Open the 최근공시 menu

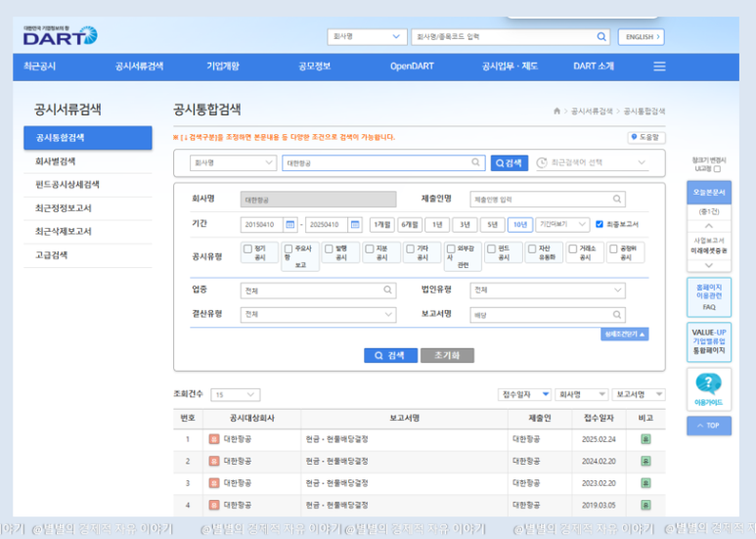[x=39, y=67]
